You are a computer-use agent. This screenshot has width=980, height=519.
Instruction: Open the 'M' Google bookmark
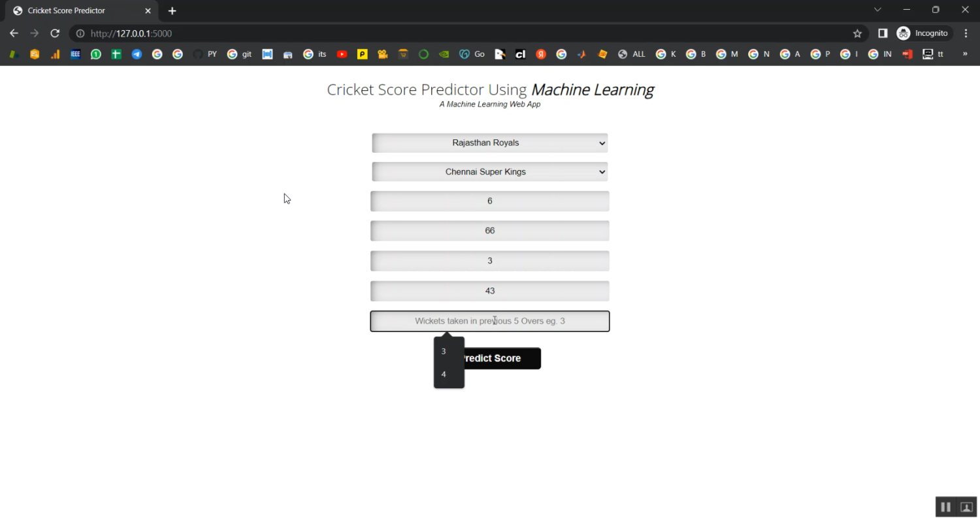[727, 54]
